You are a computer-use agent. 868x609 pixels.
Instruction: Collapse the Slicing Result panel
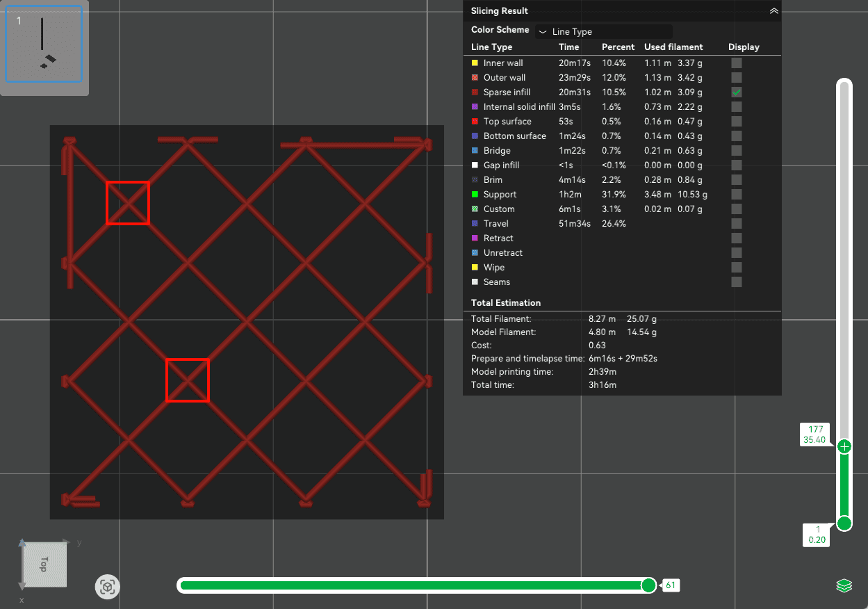coord(773,11)
